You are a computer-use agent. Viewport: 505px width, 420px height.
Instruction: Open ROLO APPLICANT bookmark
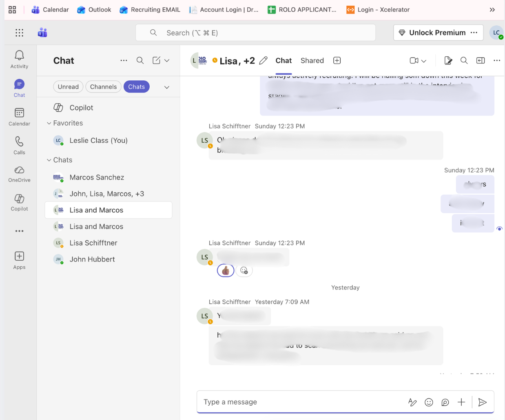pos(302,9)
